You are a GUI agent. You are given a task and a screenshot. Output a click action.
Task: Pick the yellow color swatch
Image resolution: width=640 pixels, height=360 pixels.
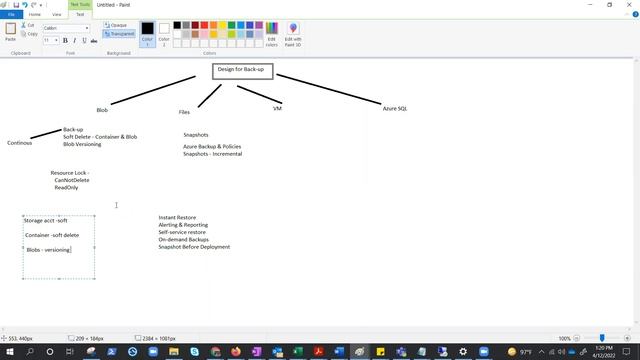[x=222, y=25]
